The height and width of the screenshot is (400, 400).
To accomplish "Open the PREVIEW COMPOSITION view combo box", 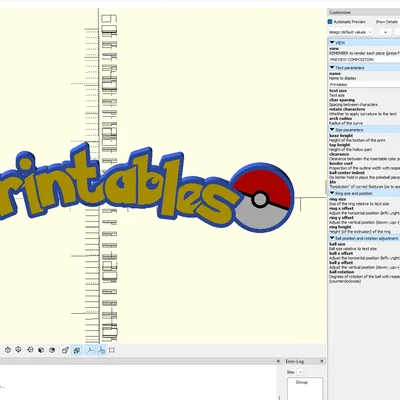I will click(364, 59).
